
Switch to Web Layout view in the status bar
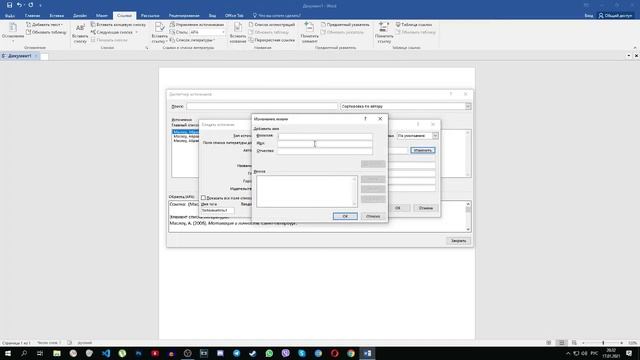[574, 343]
